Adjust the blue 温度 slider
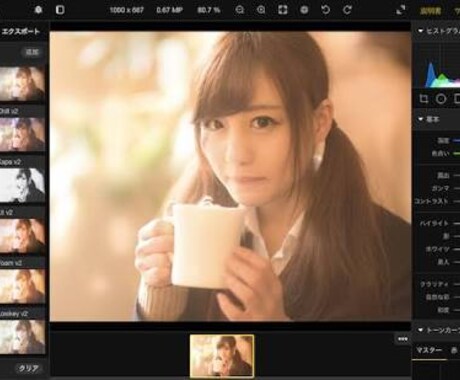The width and height of the screenshot is (460, 380). 456,141
